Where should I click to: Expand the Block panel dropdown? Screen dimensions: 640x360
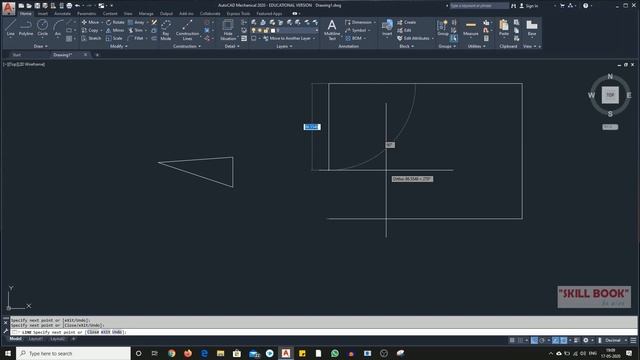(407, 47)
